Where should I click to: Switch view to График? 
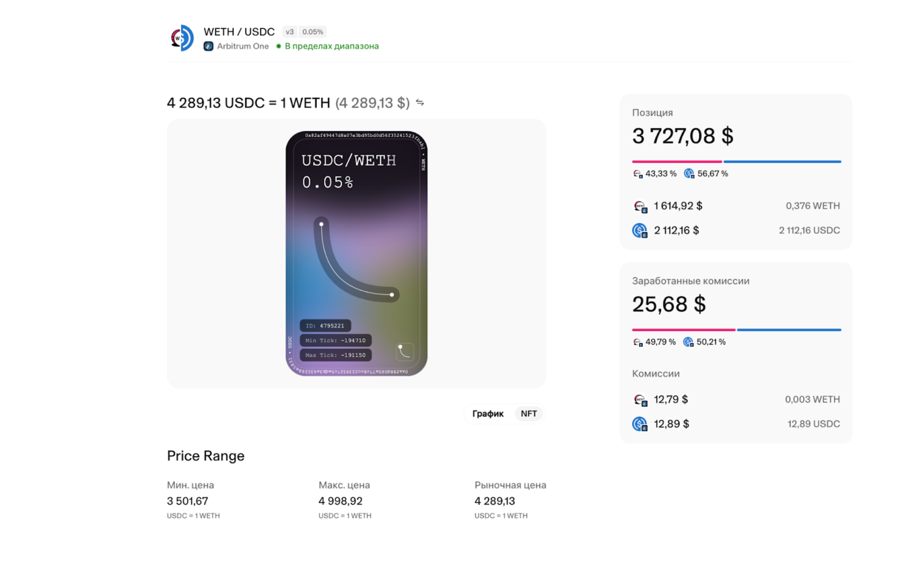point(488,414)
